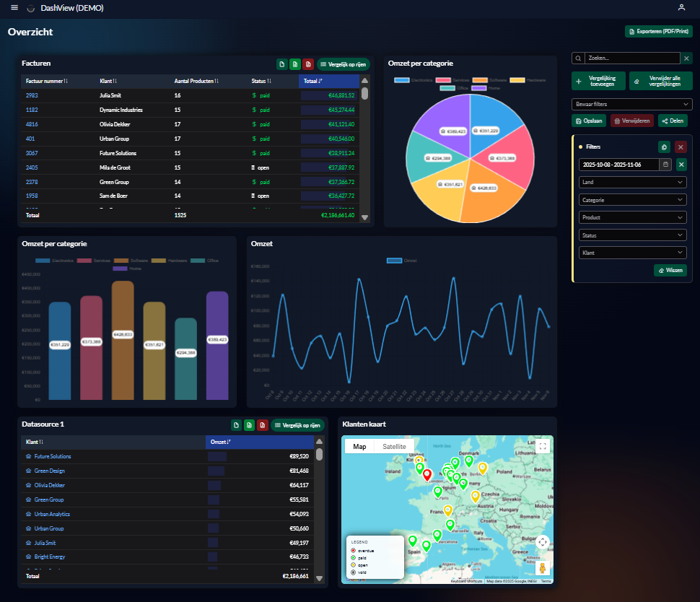Viewport: 700px width, 602px height.
Task: Click Exporteren (PDF/Print) top right
Action: point(659,31)
